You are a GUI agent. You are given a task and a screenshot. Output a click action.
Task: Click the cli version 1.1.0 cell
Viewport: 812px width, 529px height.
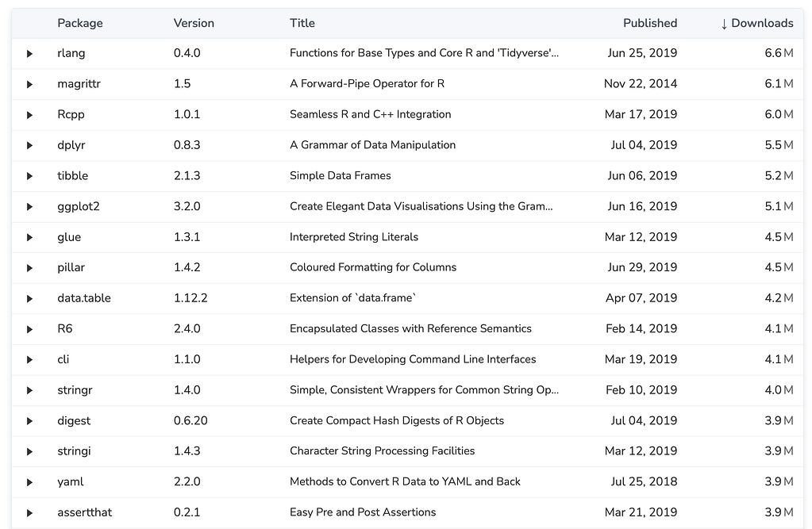(187, 359)
